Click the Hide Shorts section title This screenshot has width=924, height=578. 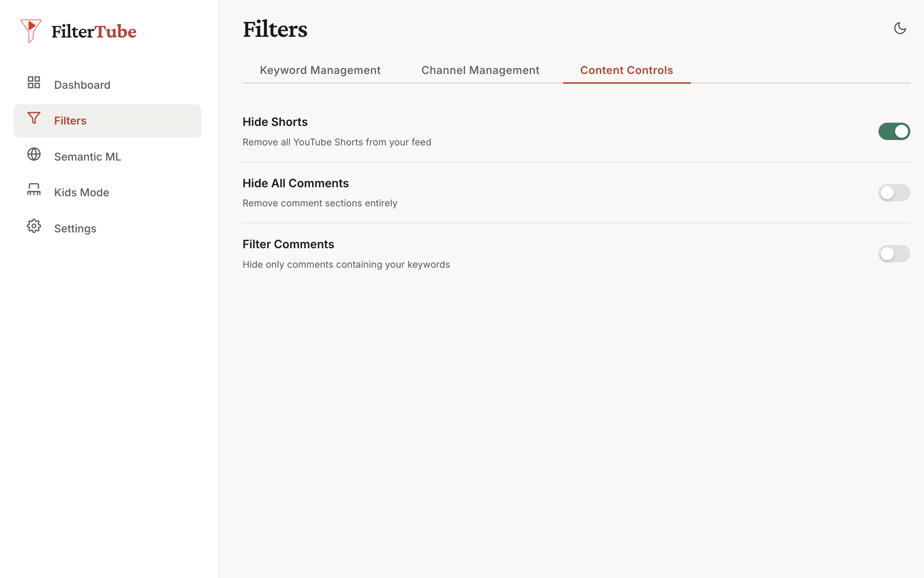pyautogui.click(x=275, y=122)
